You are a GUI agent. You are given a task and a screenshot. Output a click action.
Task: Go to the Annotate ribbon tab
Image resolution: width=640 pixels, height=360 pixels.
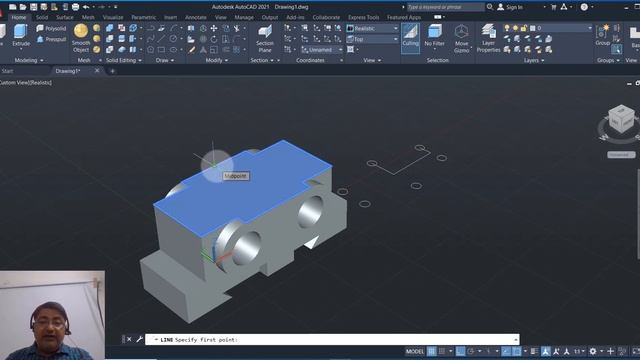(x=196, y=18)
